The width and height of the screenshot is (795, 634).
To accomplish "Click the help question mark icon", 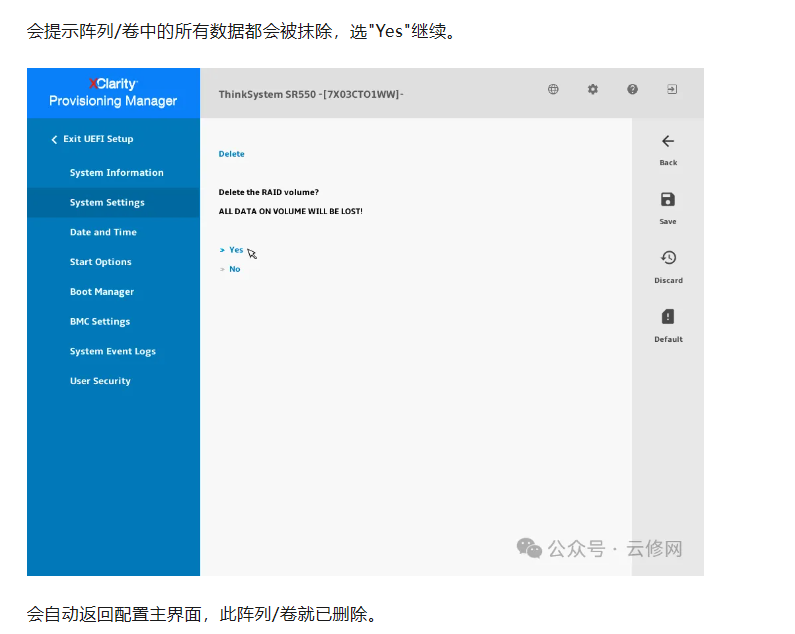I will [x=632, y=89].
